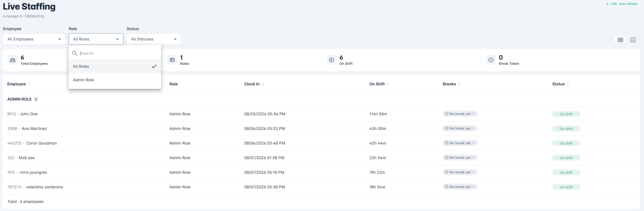Expand John Doe's No break yet dropdown
Viewport: 644px width, 211px height.
(460, 114)
